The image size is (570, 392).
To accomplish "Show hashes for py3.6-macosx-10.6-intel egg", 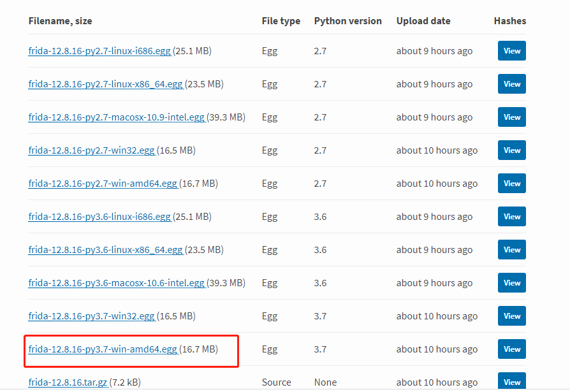I will [511, 283].
